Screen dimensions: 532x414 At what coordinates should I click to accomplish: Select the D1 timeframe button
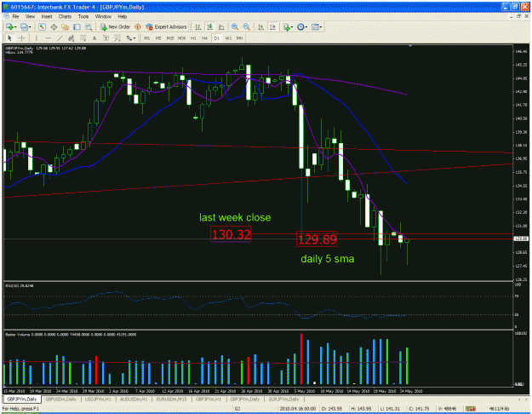(216, 38)
